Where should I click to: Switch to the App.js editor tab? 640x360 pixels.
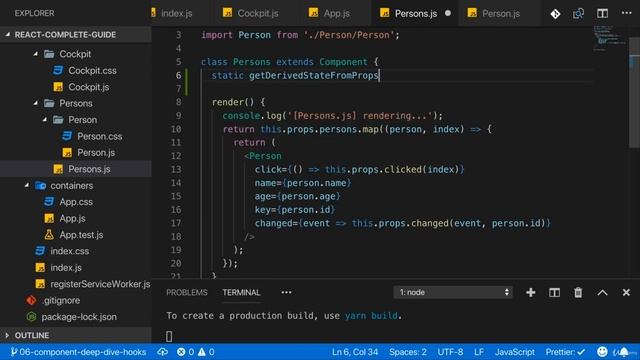click(336, 13)
